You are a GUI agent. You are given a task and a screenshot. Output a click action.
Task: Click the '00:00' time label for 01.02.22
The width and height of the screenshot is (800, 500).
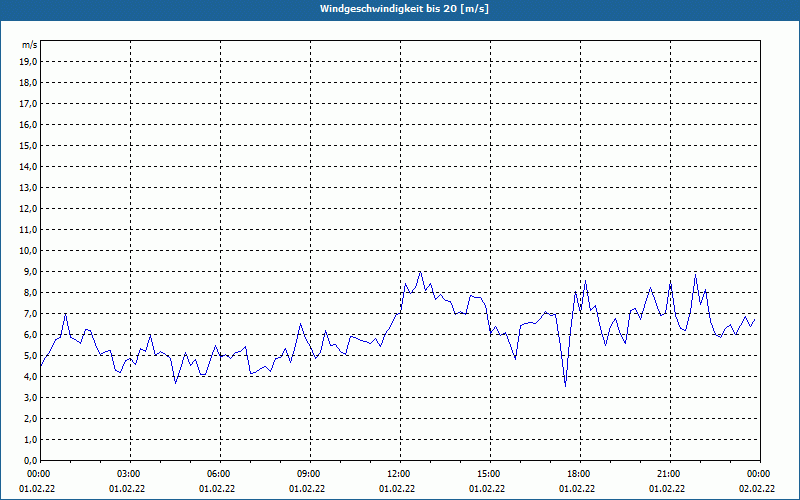pyautogui.click(x=38, y=474)
